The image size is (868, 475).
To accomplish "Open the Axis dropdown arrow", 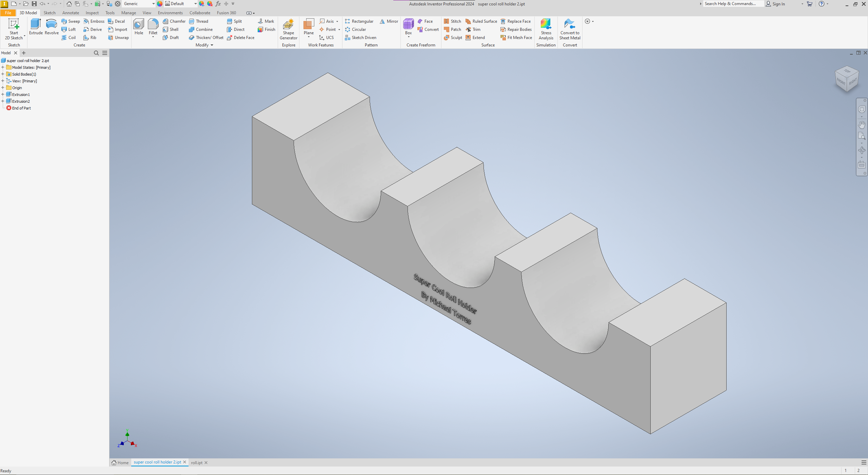I will coord(337,21).
